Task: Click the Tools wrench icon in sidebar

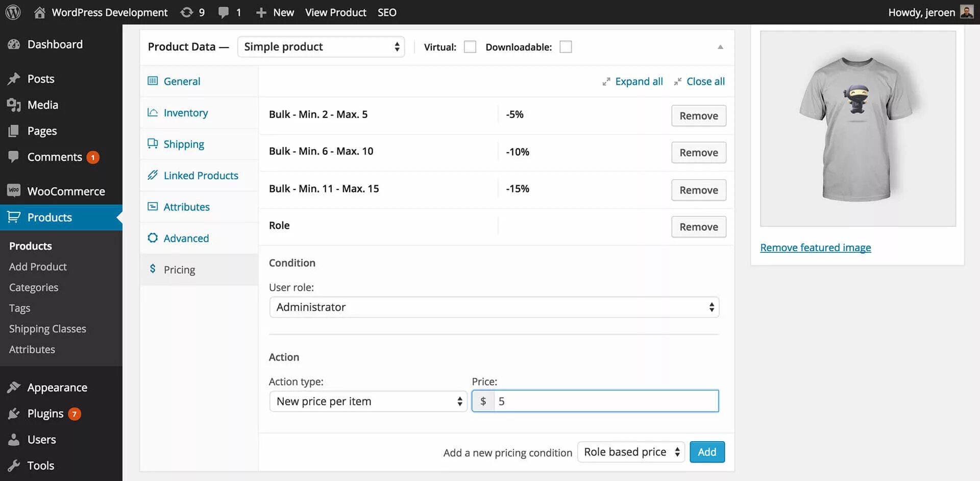Action: click(14, 466)
